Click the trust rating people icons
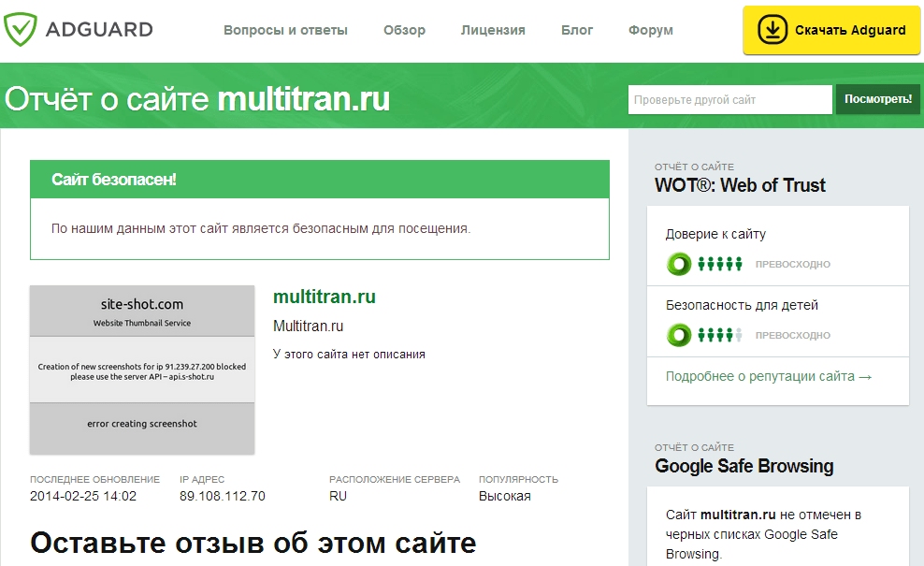 click(x=720, y=264)
